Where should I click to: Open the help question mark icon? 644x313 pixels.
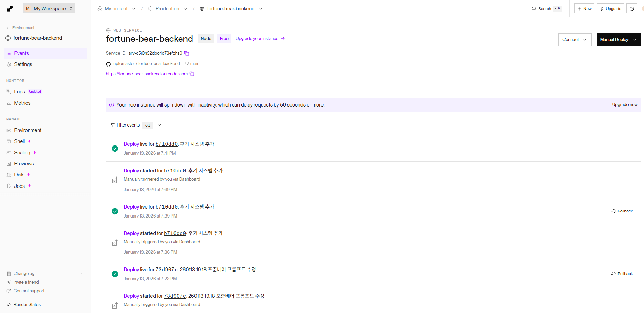[632, 9]
